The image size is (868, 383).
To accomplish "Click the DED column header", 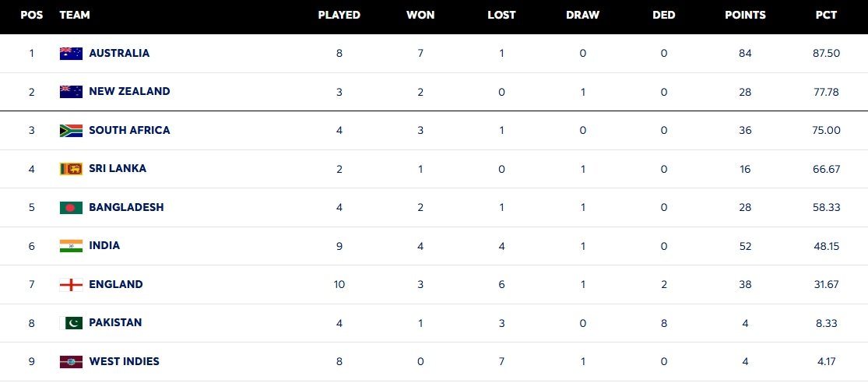I will click(x=664, y=16).
